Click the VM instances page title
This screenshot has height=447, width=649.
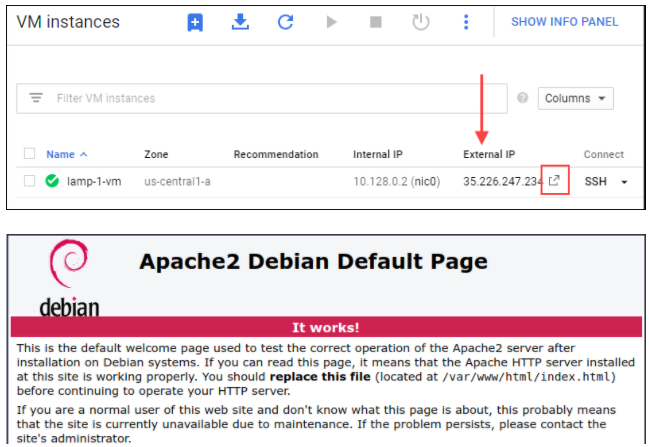click(68, 22)
